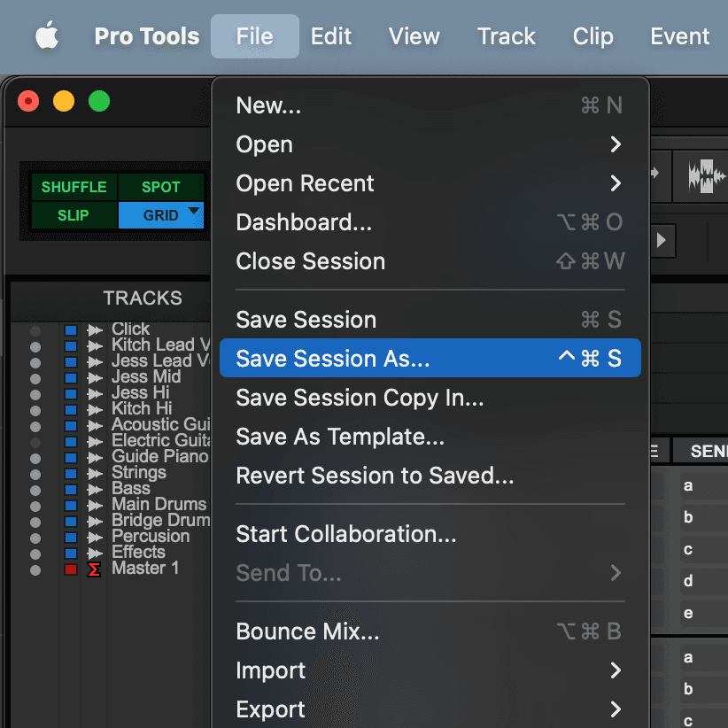Click audio track icon for Jess Hi
The height and width of the screenshot is (728, 728).
[x=95, y=394]
